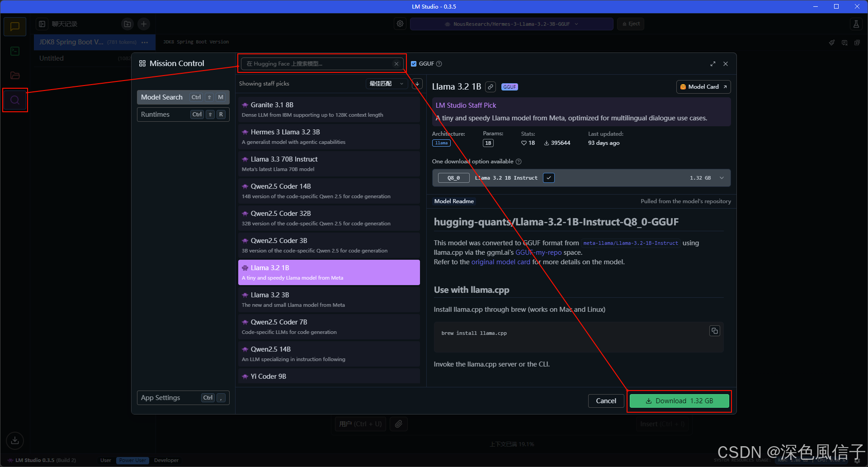The height and width of the screenshot is (467, 868).
Task: Click Download 1.32 GB button
Action: coord(679,401)
